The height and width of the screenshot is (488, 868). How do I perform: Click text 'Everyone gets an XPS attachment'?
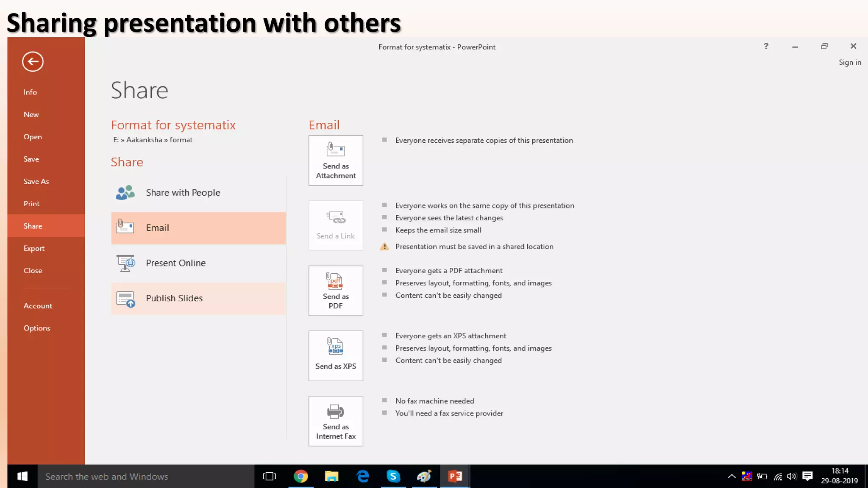pyautogui.click(x=451, y=336)
